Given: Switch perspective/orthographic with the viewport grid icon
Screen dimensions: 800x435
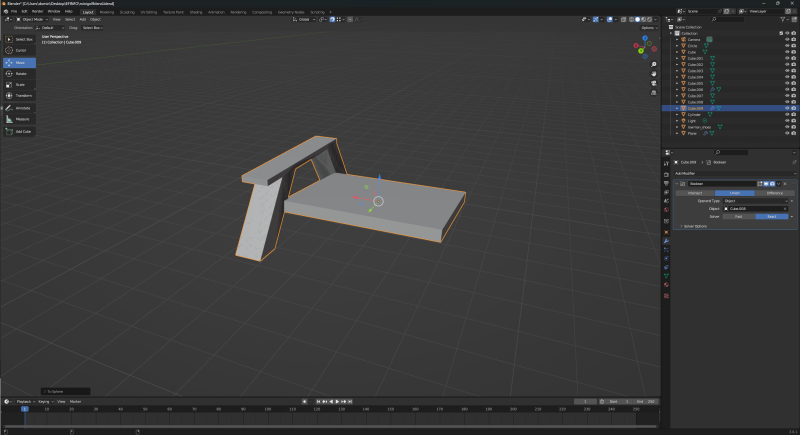Looking at the screenshot, I should click(654, 93).
